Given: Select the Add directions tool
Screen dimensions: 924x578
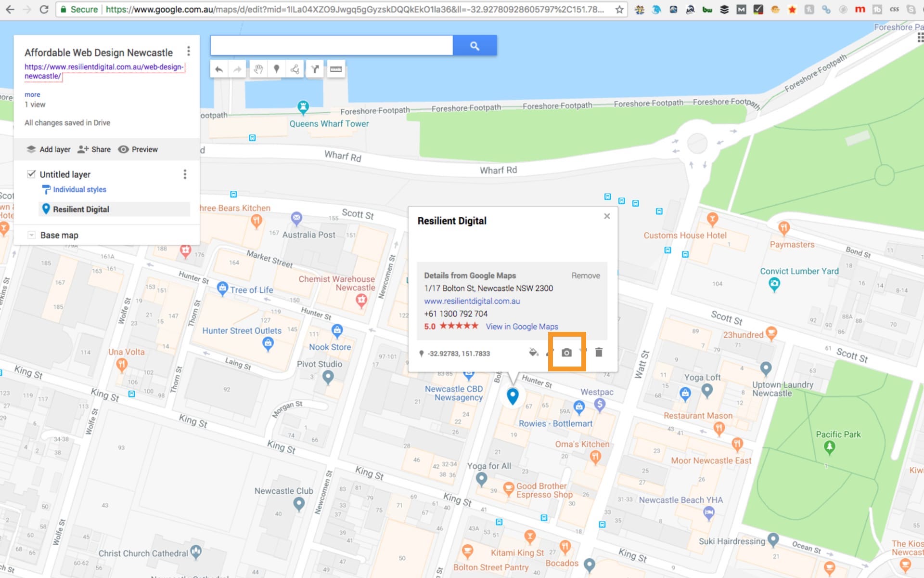Looking at the screenshot, I should coord(315,69).
